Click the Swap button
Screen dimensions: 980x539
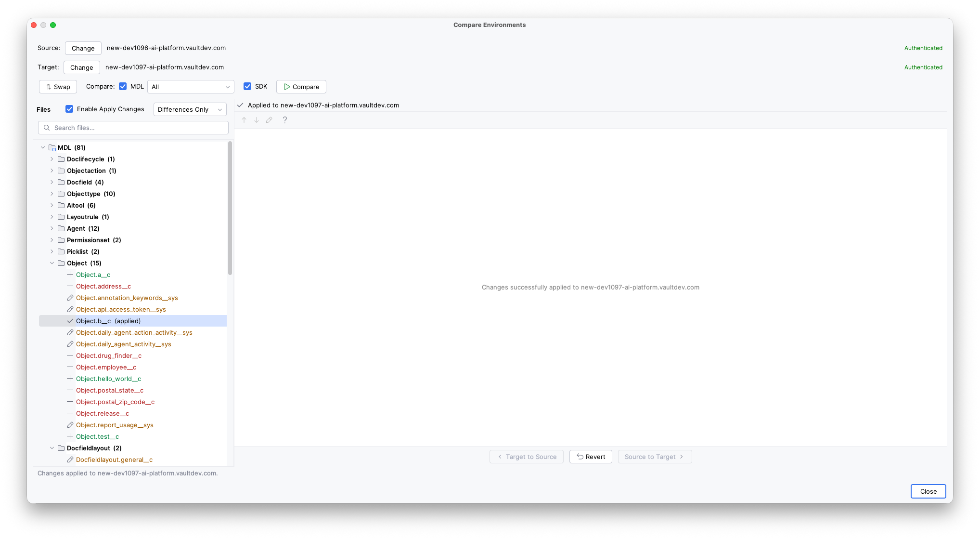58,87
